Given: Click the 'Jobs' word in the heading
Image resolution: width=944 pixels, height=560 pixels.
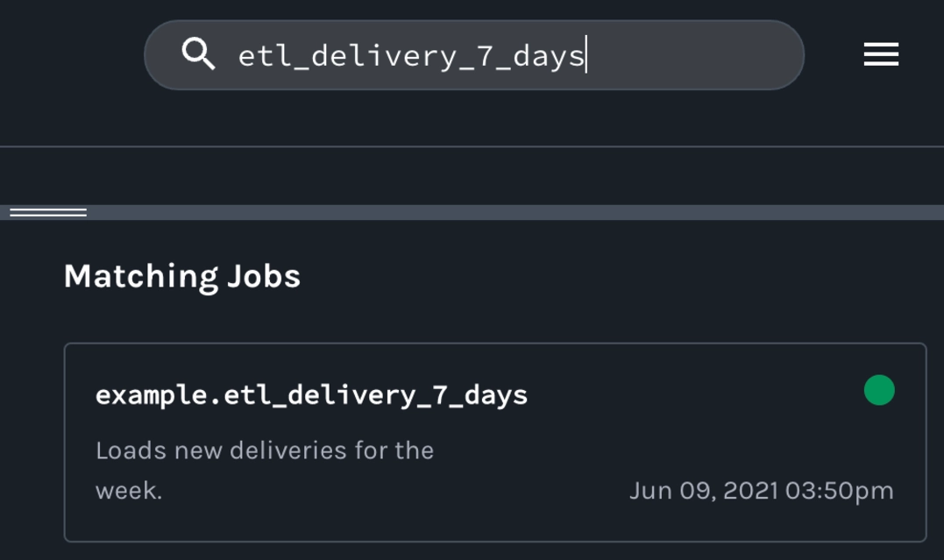Looking at the screenshot, I should 264,277.
